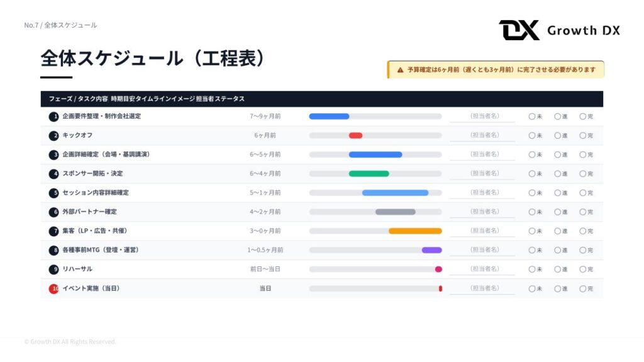The image size is (644, 362).
Task: Select 完 status for 企画要件整理・制作会社選定 row
Action: pyautogui.click(x=582, y=116)
